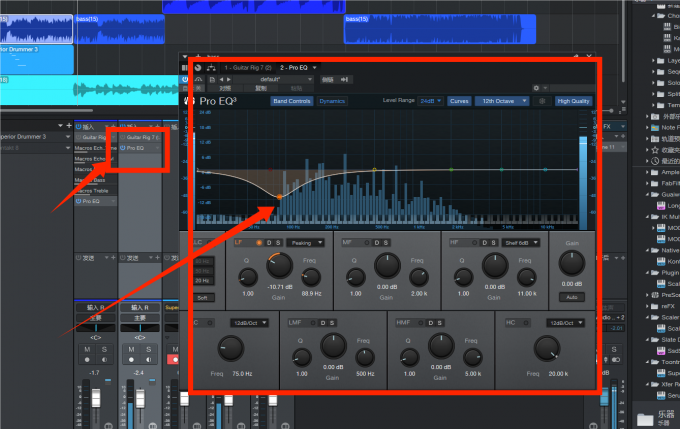Open the default preset dropdown
This screenshot has height=429, width=680.
[x=273, y=79]
